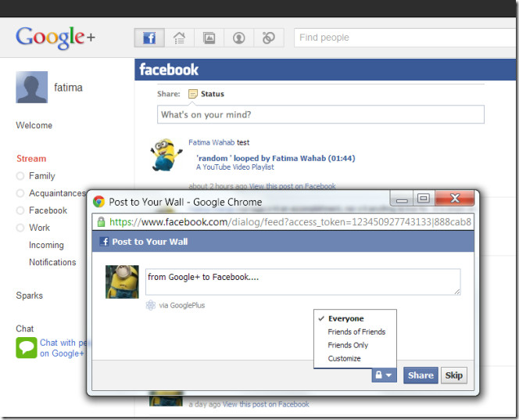Viewport: 519px width, 420px height.
Task: Select the Facebook circle radio button
Action: click(x=20, y=210)
